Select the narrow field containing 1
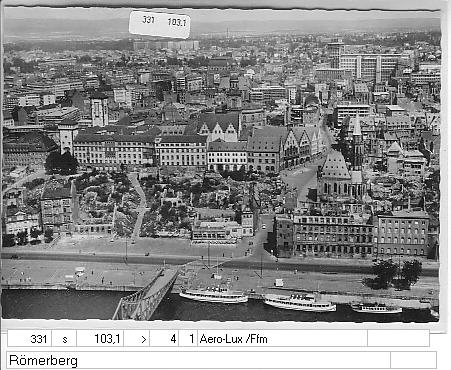The image size is (451, 370). tap(188, 339)
